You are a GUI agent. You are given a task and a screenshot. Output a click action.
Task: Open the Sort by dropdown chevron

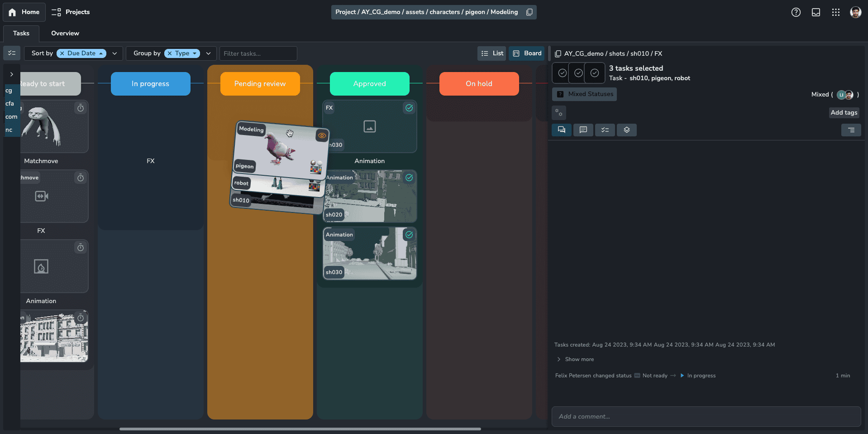(x=114, y=53)
